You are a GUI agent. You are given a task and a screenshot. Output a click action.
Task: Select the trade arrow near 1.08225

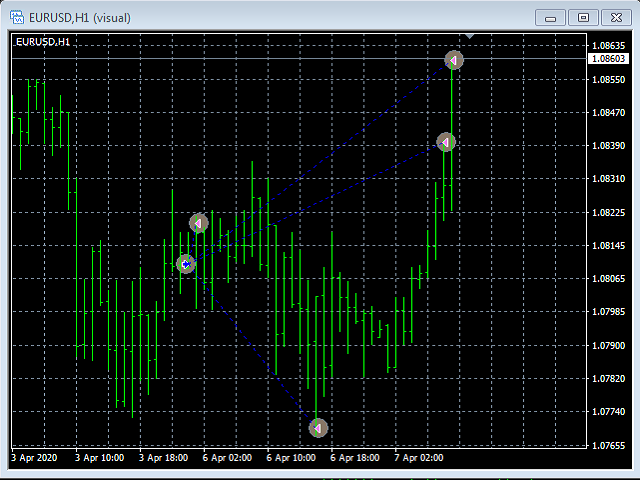pyautogui.click(x=199, y=223)
